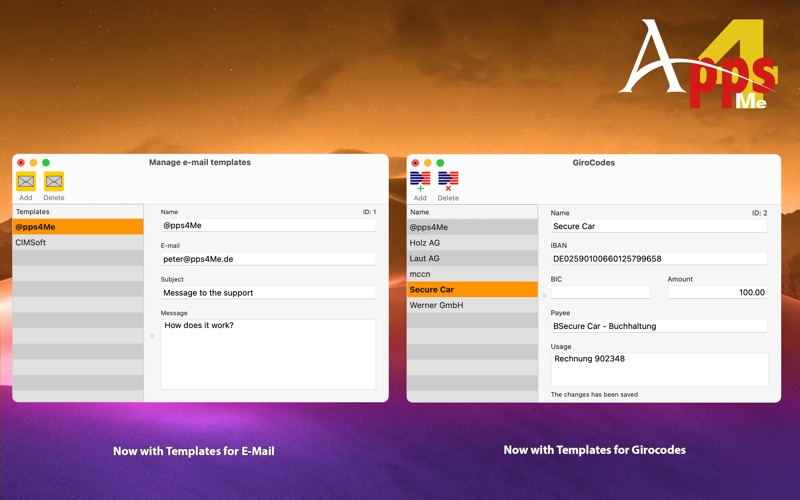Click the Name field containing @pps4Me
This screenshot has width=800, height=500.
click(268, 225)
